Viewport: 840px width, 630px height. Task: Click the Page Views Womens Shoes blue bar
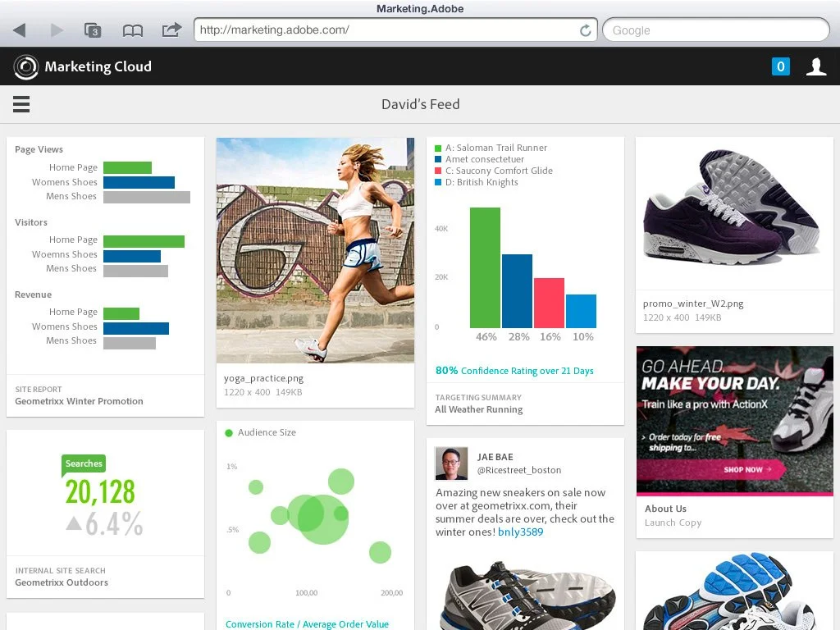point(139,182)
